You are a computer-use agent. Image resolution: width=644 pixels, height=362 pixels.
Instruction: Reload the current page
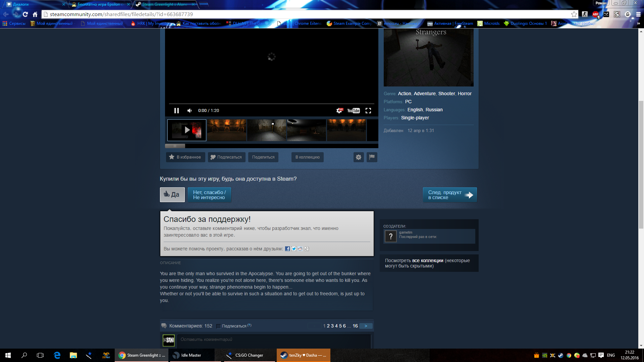[25, 14]
